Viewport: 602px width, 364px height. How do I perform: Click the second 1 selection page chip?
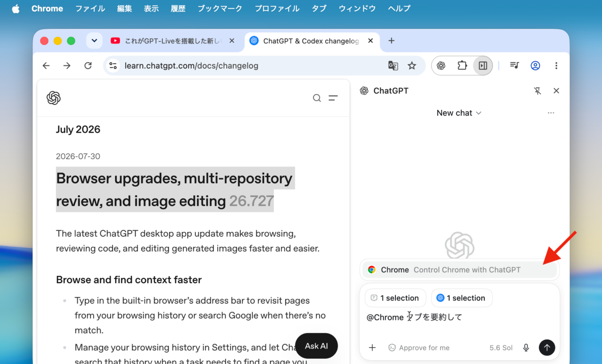462,298
